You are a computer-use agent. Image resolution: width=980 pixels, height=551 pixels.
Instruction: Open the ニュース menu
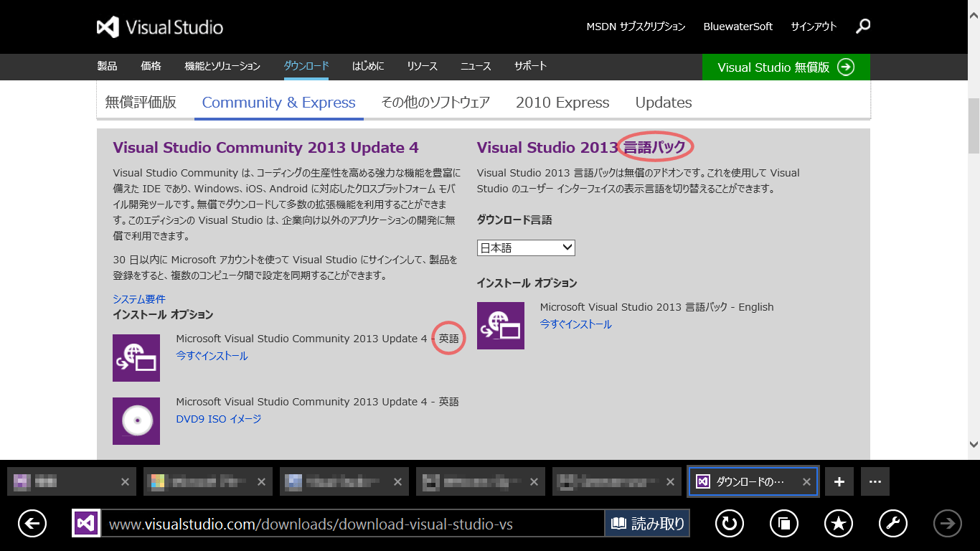tap(476, 66)
